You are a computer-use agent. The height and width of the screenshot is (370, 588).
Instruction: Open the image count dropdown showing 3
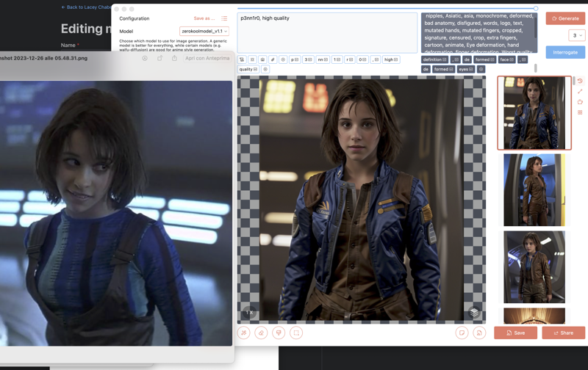coord(577,35)
